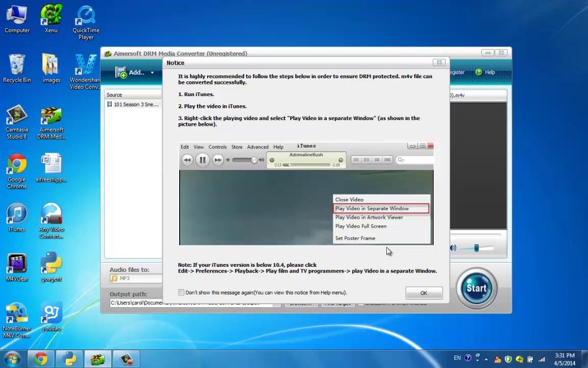The image size is (588, 368).
Task: Click the big Start conversion button
Action: pos(477,288)
